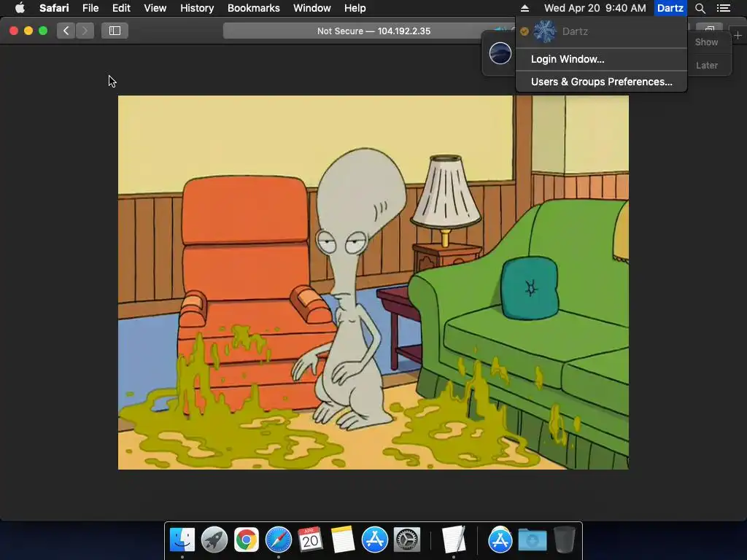Open the Window menu

(311, 8)
